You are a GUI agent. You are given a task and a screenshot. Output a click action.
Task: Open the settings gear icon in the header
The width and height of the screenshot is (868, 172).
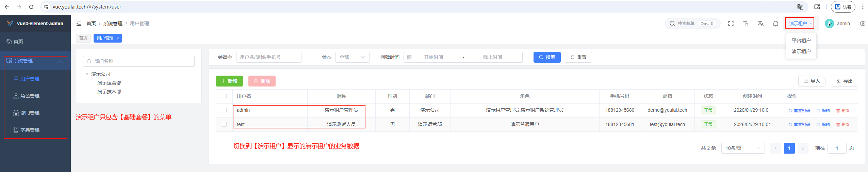tap(863, 24)
